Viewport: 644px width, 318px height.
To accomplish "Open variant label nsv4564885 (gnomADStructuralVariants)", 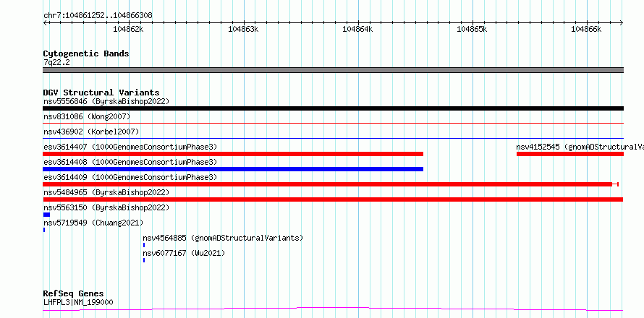I will point(223,238).
